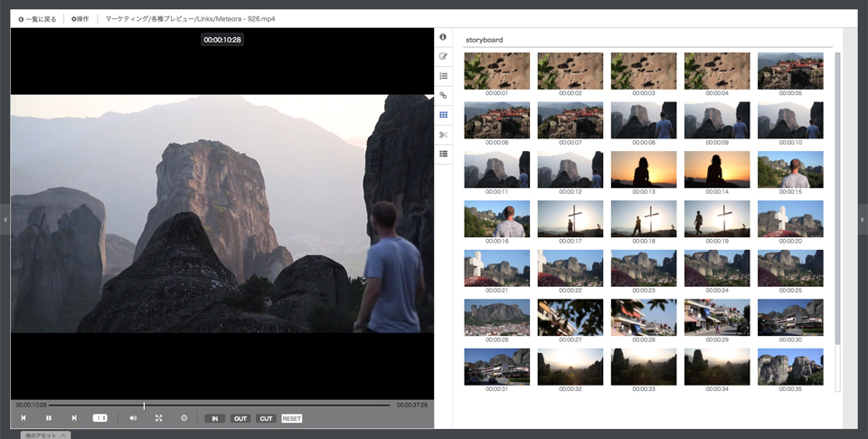Pause the video playback
Screen dimensions: 868x439
(49, 418)
